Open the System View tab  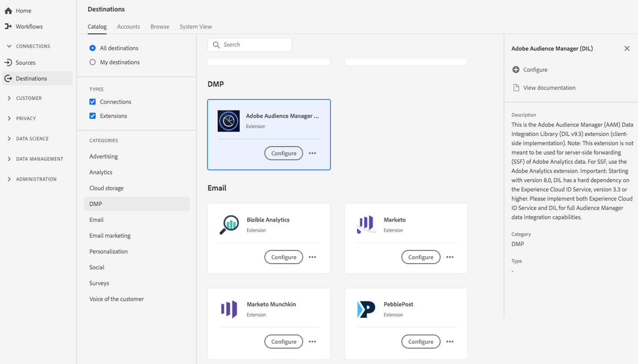(195, 26)
